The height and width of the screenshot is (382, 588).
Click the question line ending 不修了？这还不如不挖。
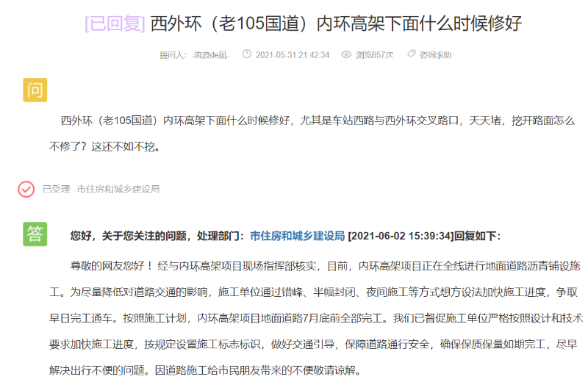click(x=105, y=147)
